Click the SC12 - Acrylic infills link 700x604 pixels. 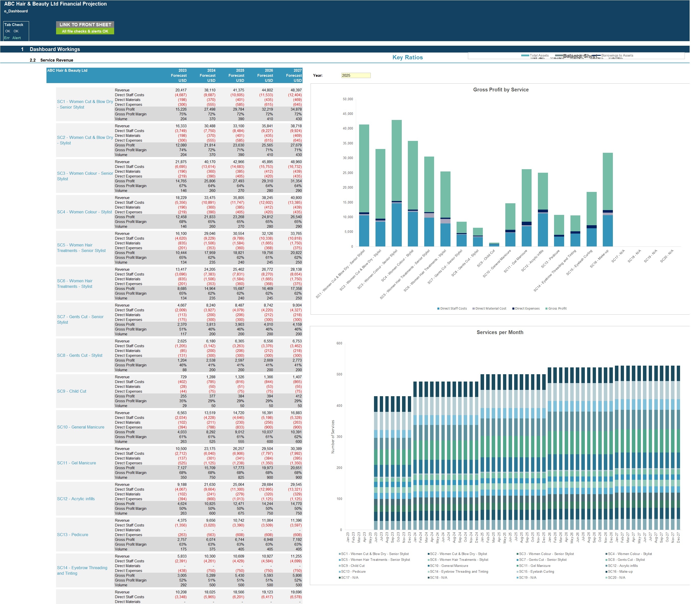point(76,499)
